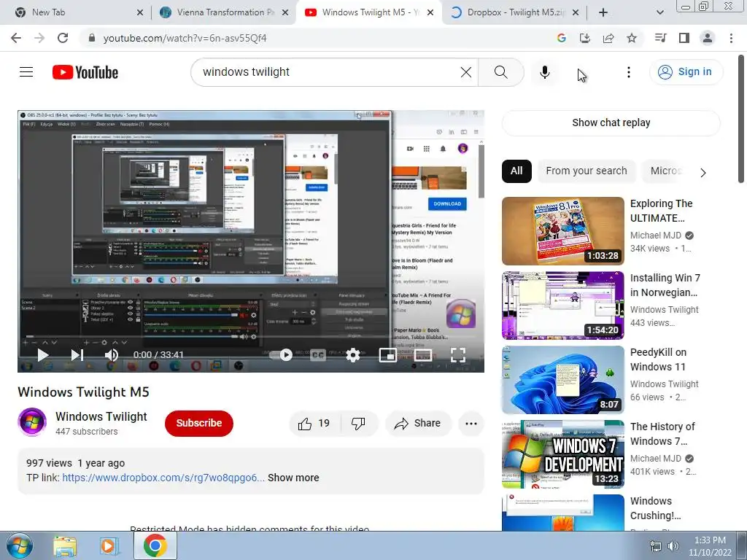Play the Windows Twilight M5 video
This screenshot has width=747, height=560.
point(43,355)
